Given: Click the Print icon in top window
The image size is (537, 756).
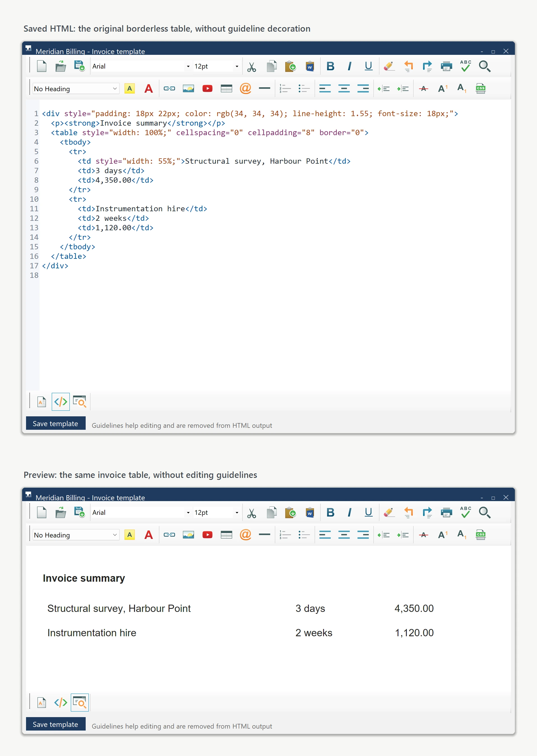Looking at the screenshot, I should (x=446, y=66).
